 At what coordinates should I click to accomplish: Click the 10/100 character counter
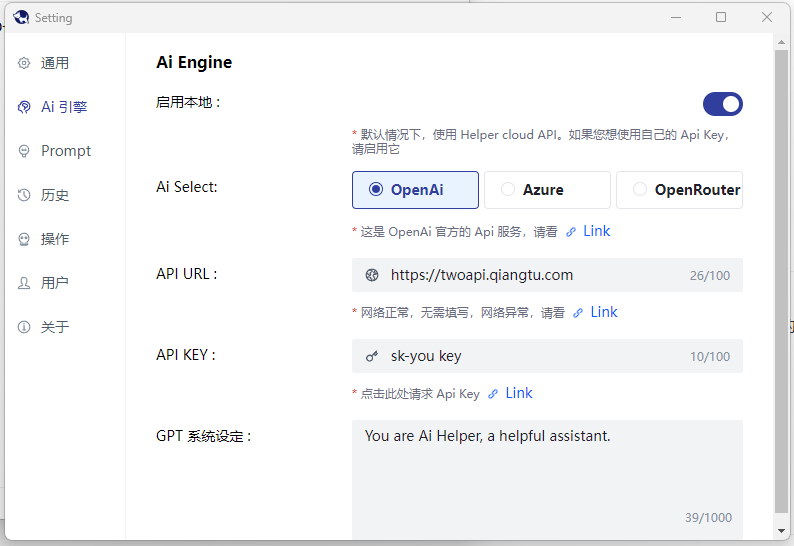(709, 357)
